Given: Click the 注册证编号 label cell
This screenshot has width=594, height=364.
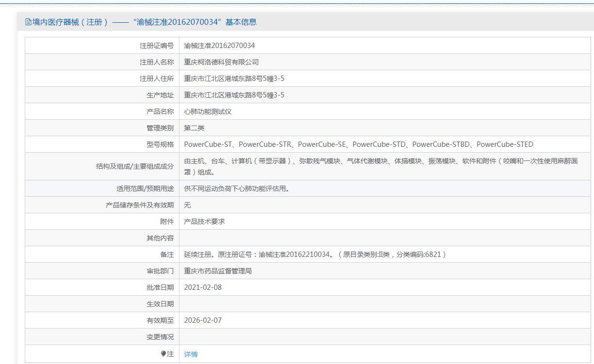Looking at the screenshot, I should pyautogui.click(x=157, y=46).
